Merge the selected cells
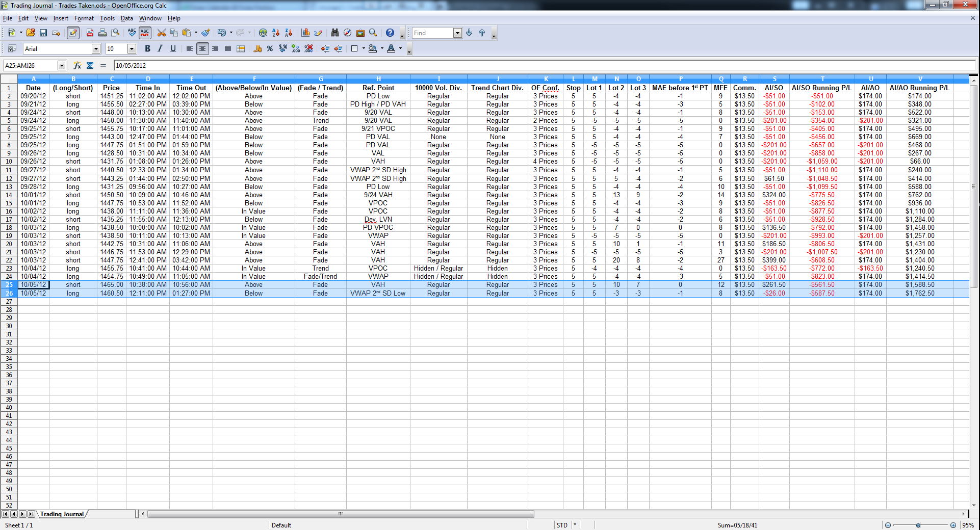Screen dimensions: 980x530 (241, 48)
